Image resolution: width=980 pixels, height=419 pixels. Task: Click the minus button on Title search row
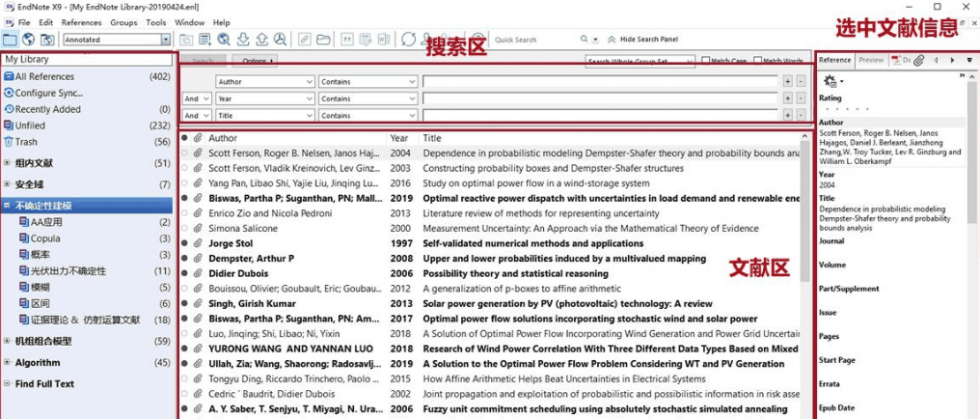[x=802, y=115]
